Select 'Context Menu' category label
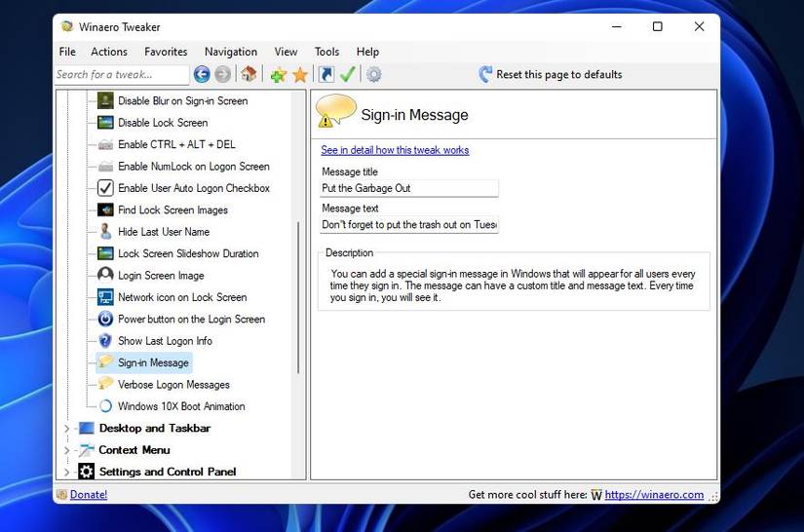This screenshot has height=532, width=804. point(134,450)
